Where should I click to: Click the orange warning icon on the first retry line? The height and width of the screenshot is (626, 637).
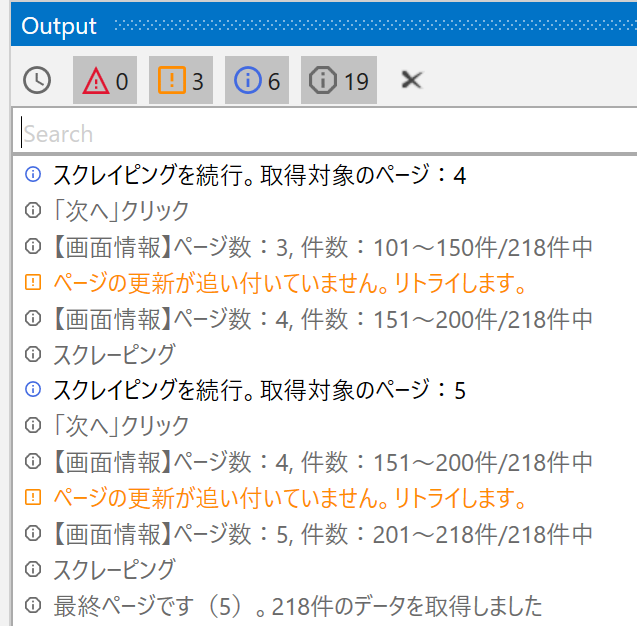point(33,282)
